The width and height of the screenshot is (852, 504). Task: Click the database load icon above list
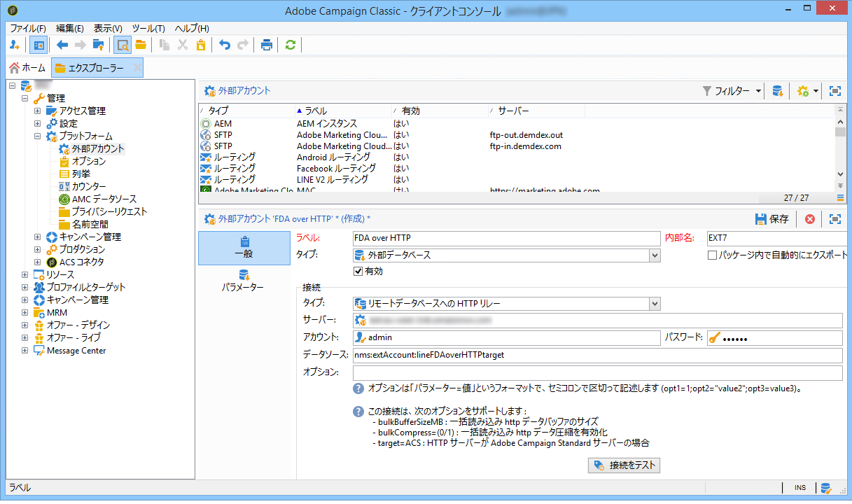777,91
